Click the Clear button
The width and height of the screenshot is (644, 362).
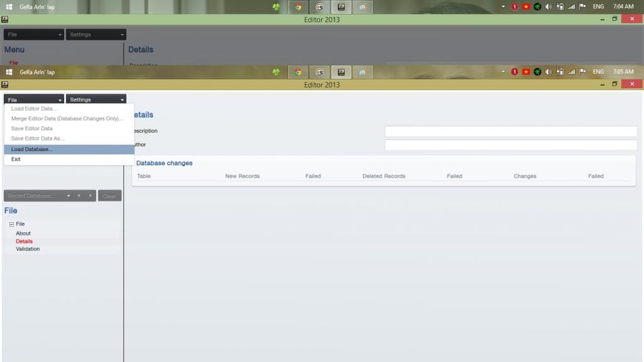[x=109, y=196]
